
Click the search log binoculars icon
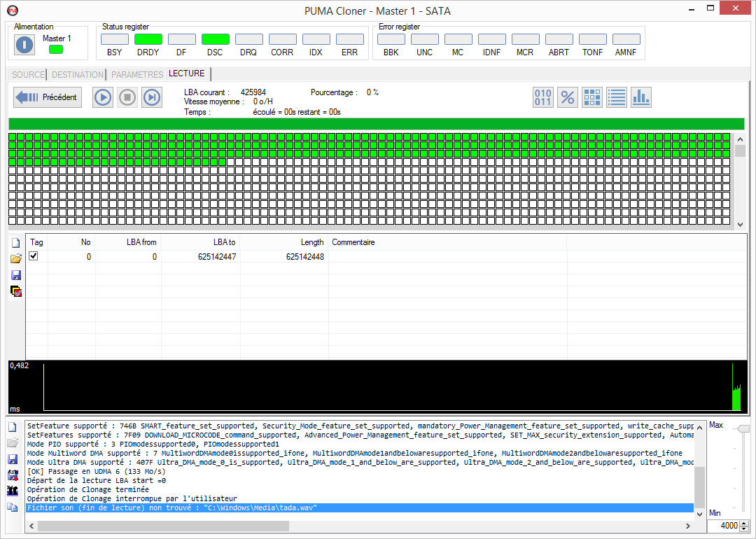point(13,491)
